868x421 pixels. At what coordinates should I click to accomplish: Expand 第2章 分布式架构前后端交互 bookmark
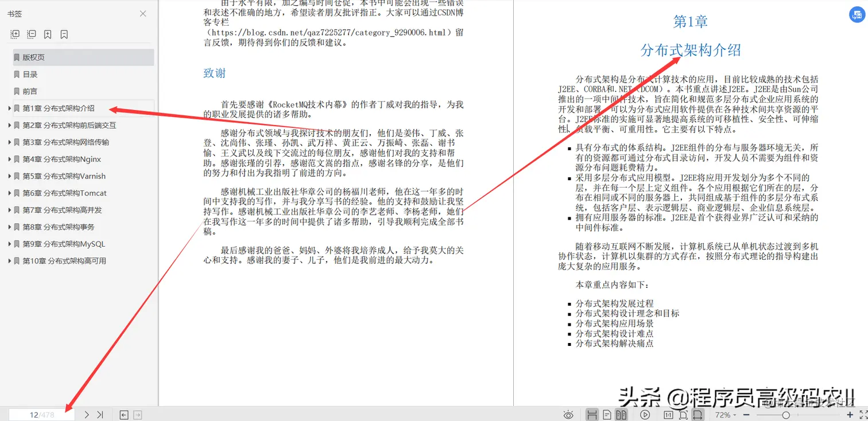click(9, 125)
